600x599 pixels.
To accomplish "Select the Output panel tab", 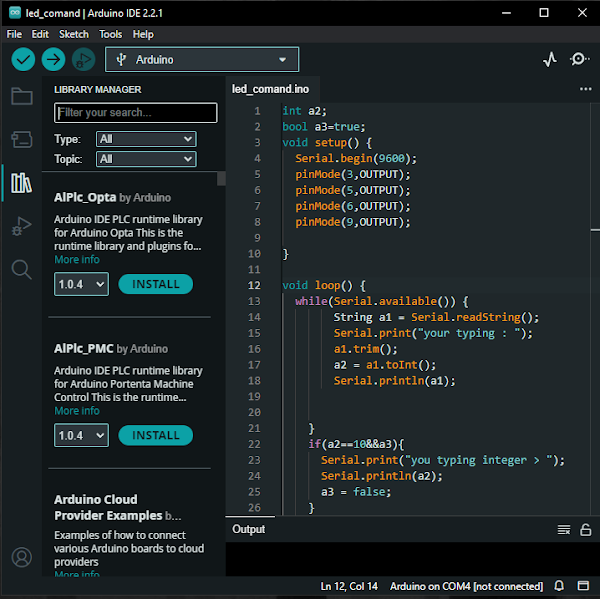I will pyautogui.click(x=249, y=529).
